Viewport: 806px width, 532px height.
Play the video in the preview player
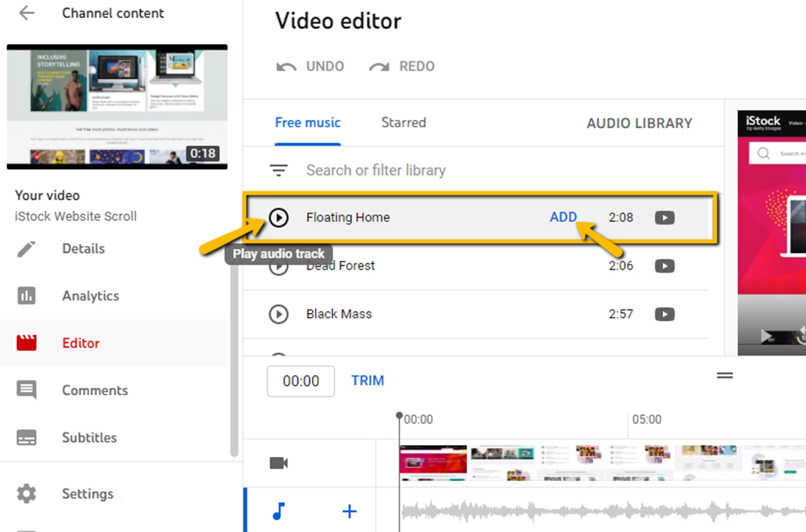pyautogui.click(x=766, y=336)
